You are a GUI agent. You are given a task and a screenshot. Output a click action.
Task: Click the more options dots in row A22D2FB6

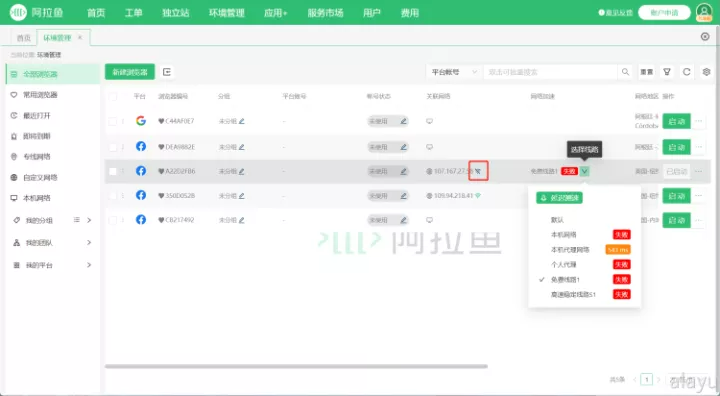pyautogui.click(x=698, y=171)
